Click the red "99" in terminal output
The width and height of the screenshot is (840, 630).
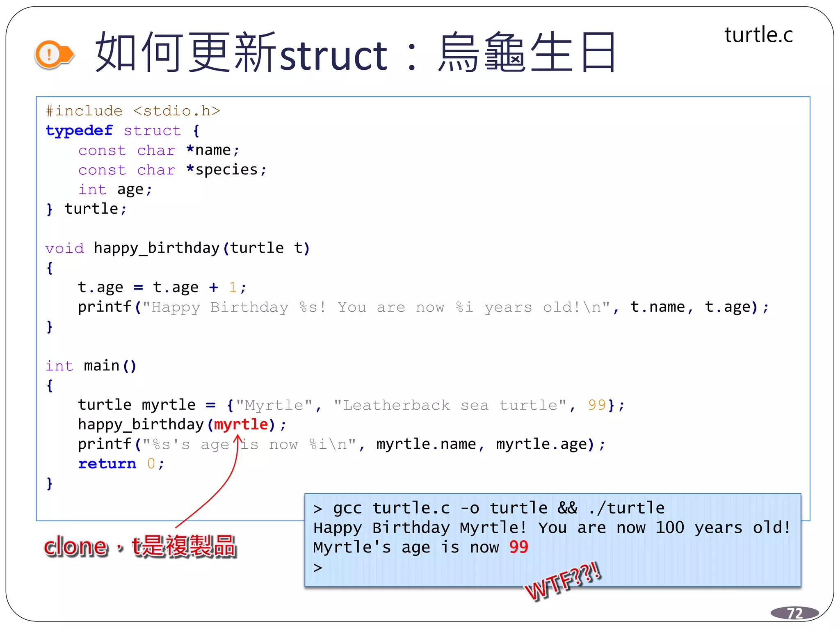518,547
